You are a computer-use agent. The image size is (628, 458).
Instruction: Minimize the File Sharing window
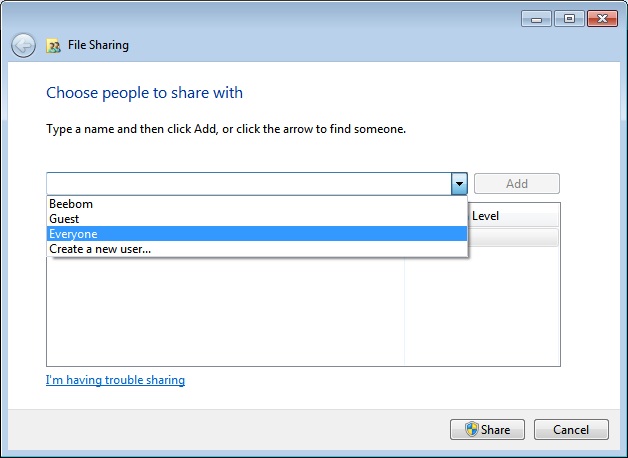(x=536, y=18)
